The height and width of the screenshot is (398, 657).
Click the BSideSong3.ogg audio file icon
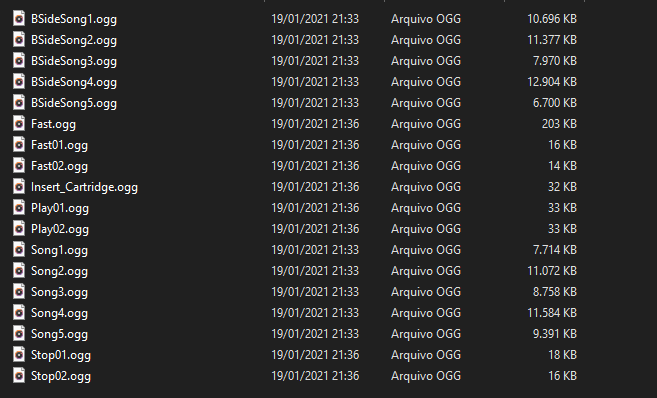pyautogui.click(x=19, y=61)
